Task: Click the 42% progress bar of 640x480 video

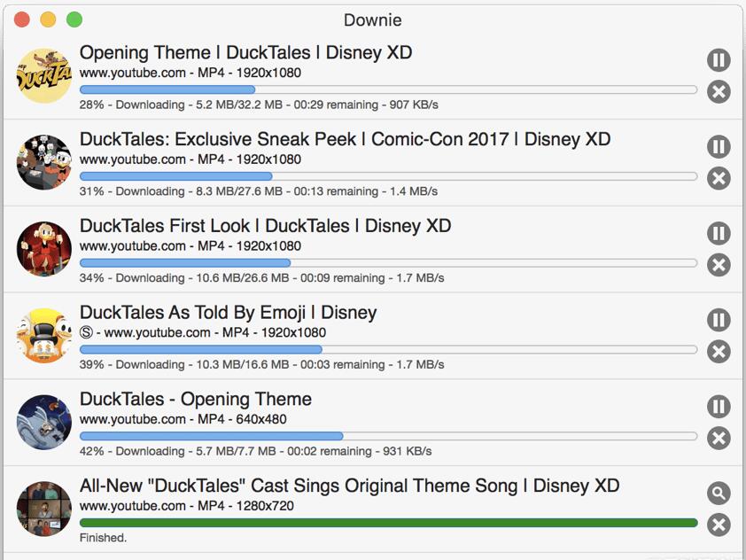Action: pos(388,436)
